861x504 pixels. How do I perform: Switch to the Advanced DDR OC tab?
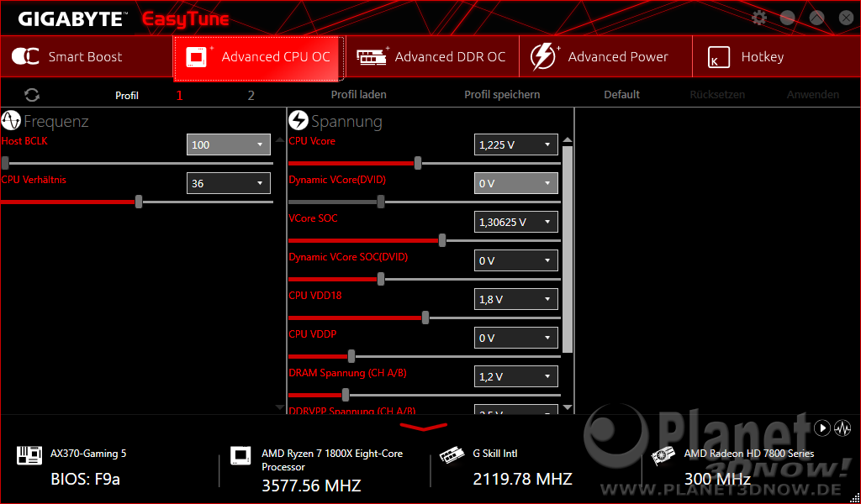click(x=432, y=56)
